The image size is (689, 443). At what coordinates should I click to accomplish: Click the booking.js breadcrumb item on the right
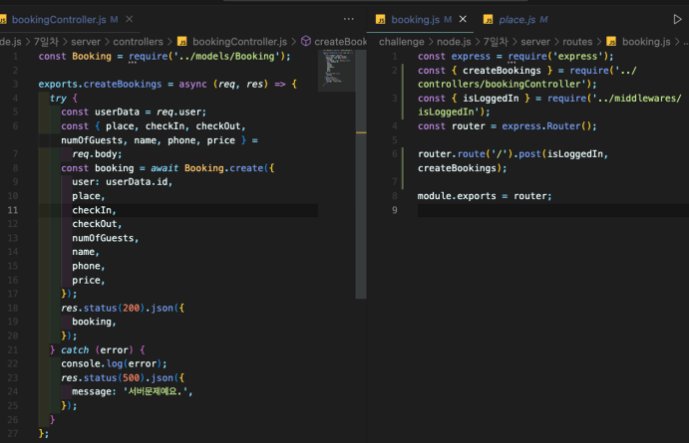tap(646, 42)
